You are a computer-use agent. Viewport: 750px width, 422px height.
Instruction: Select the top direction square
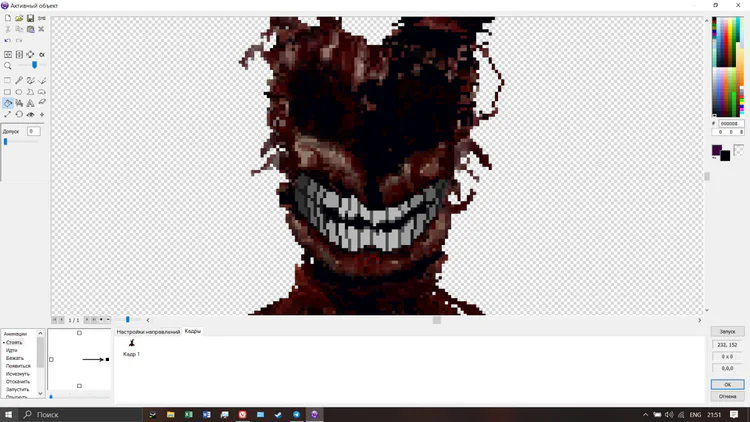(x=79, y=333)
